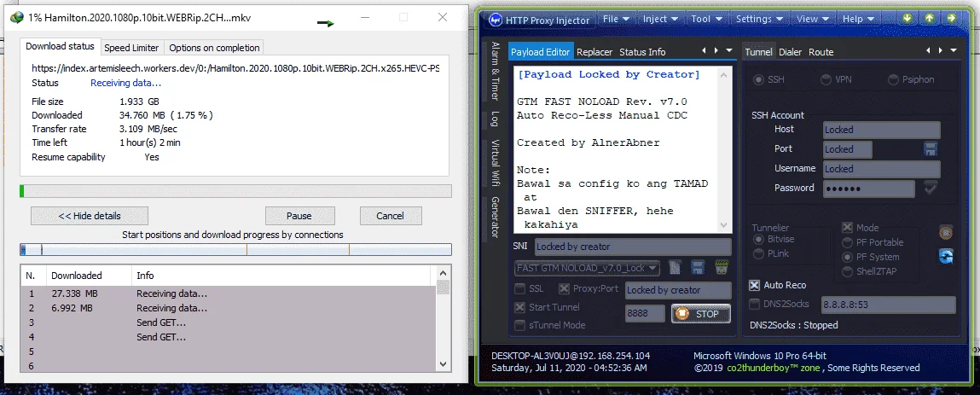The width and height of the screenshot is (980, 395).
Task: Click the download manager globe icon in title
Action: tap(18, 18)
